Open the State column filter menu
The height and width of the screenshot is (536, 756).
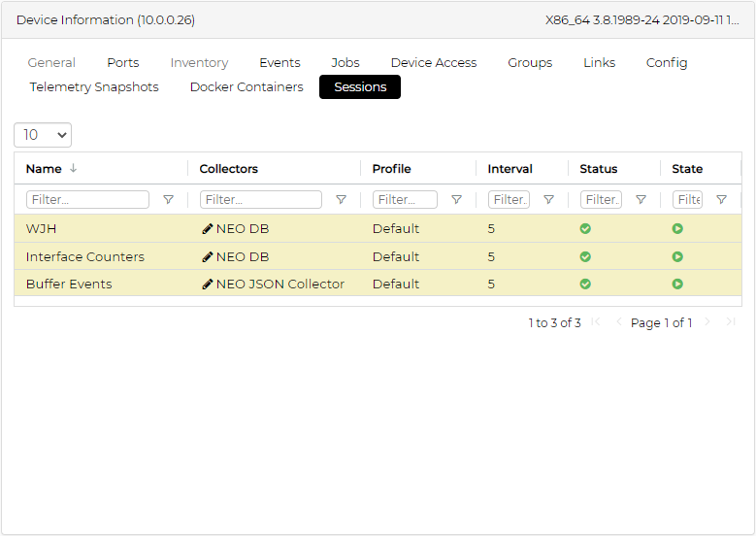pyautogui.click(x=721, y=200)
